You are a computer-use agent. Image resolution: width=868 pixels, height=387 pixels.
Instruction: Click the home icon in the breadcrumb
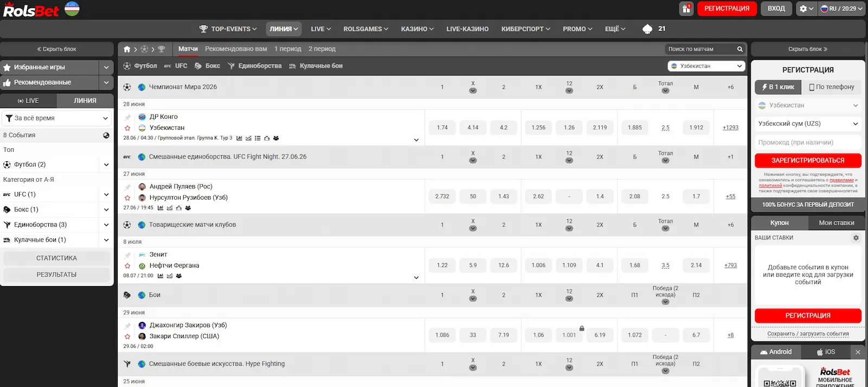point(127,49)
